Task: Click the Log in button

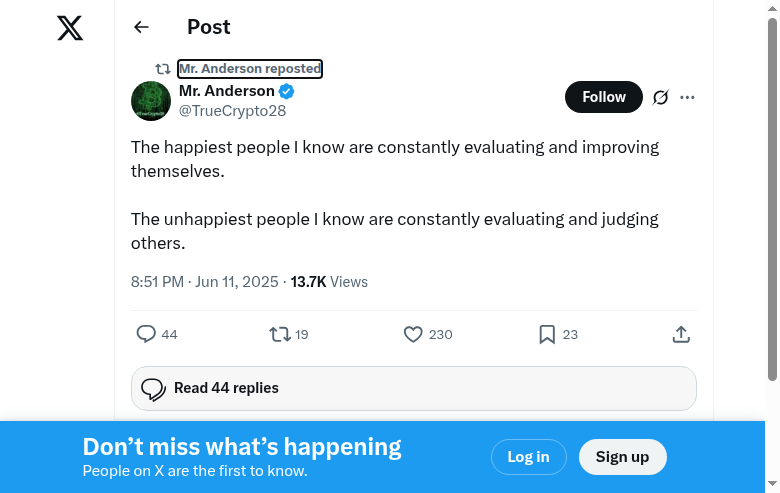Action: [x=528, y=457]
